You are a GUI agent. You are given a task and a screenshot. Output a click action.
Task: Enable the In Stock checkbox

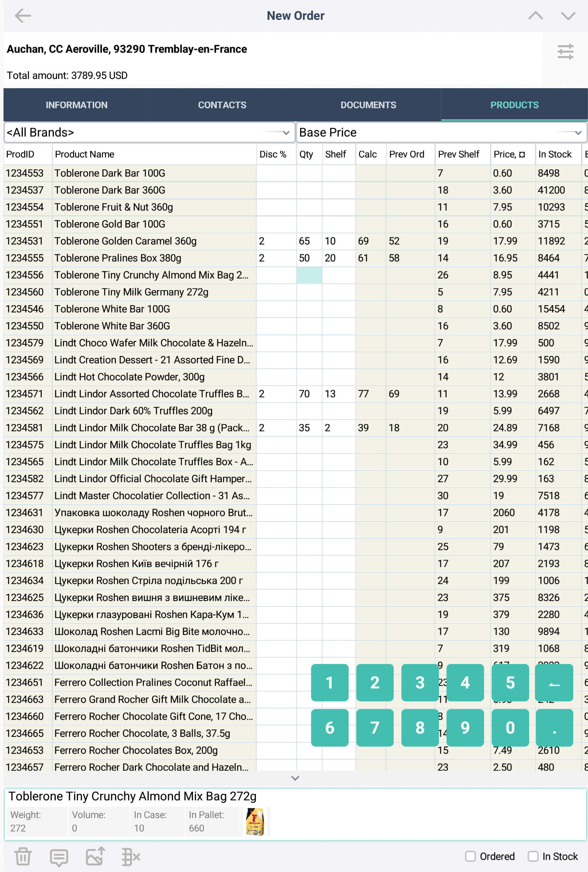point(532,856)
